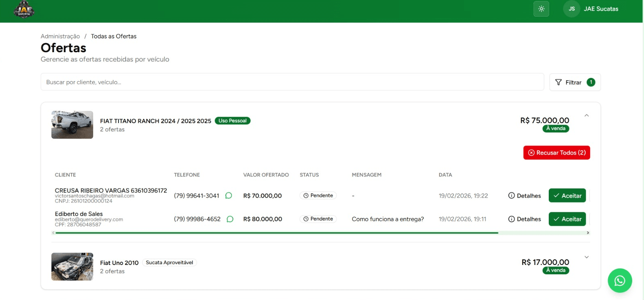
Task: Click the Pendente status badge for Ediberto
Action: click(x=318, y=219)
